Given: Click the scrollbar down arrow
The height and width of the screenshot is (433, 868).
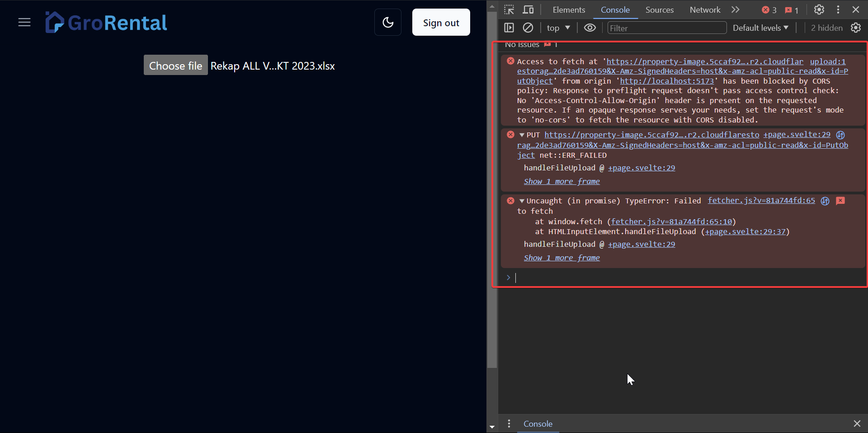Looking at the screenshot, I should (x=492, y=427).
